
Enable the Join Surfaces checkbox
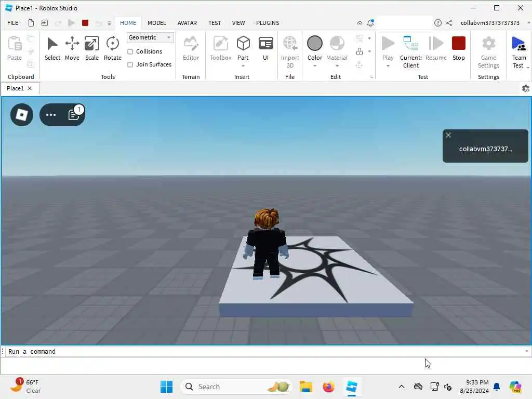pyautogui.click(x=130, y=64)
